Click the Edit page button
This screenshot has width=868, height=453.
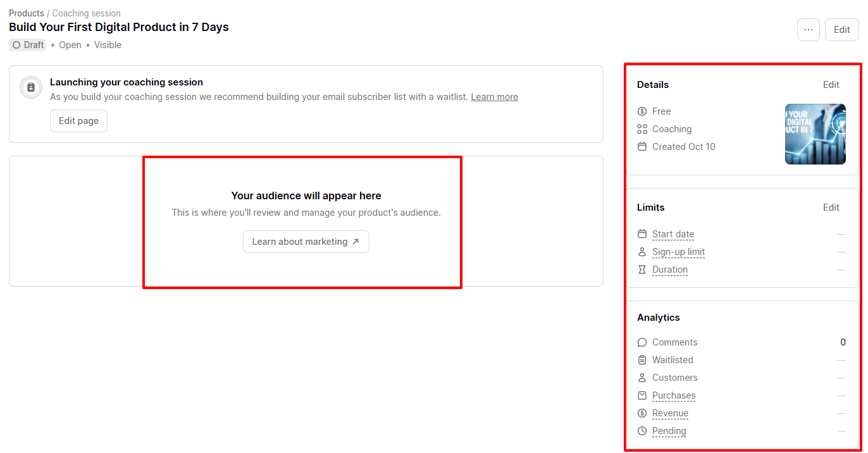click(x=78, y=121)
